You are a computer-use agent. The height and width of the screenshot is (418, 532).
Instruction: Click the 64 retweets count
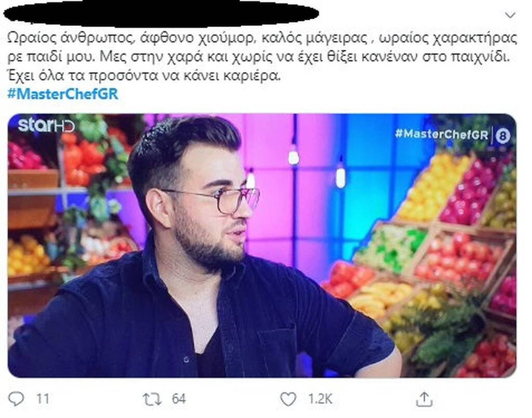click(179, 399)
